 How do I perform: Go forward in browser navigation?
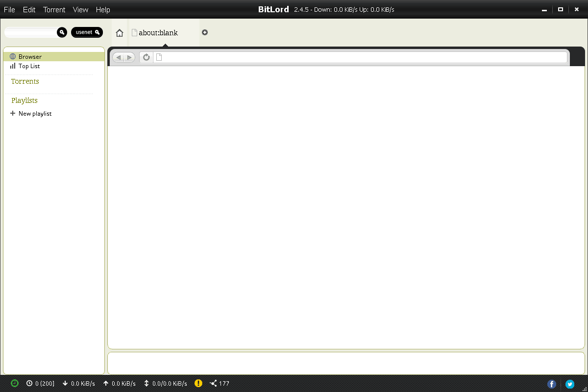(x=129, y=57)
